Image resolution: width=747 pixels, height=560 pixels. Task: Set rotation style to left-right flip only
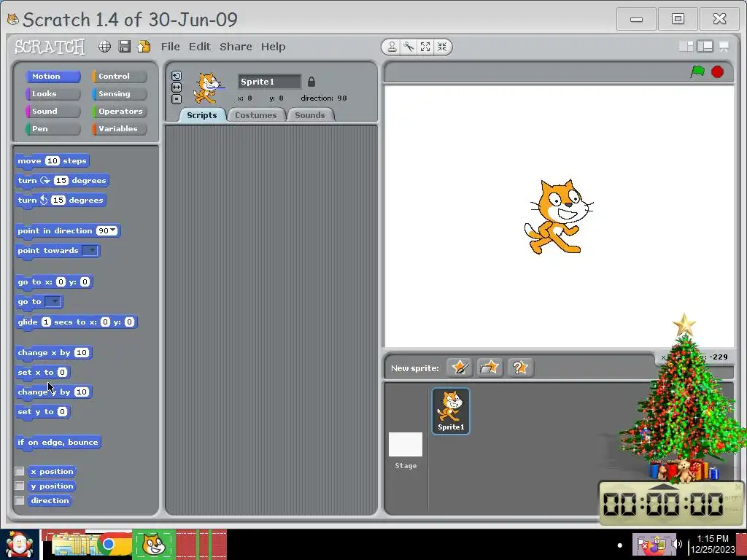(x=177, y=87)
